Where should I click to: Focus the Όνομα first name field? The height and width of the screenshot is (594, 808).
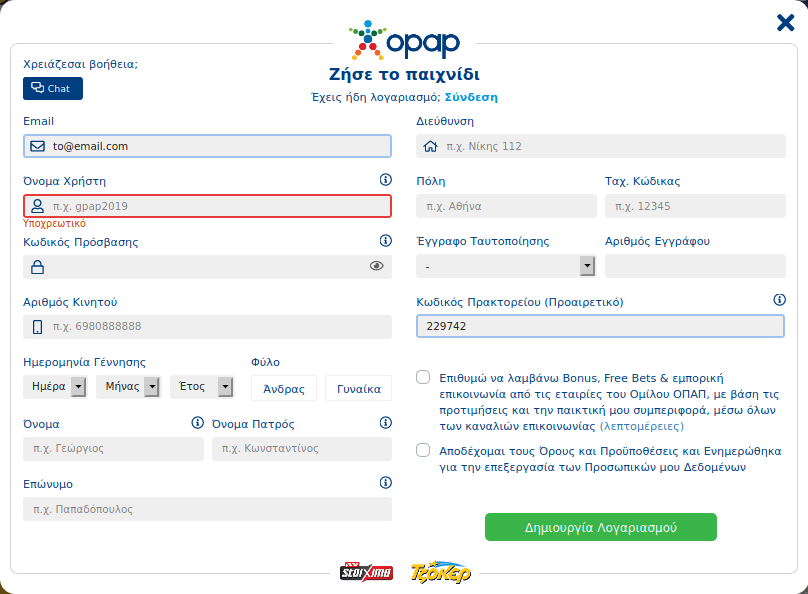tap(113, 449)
